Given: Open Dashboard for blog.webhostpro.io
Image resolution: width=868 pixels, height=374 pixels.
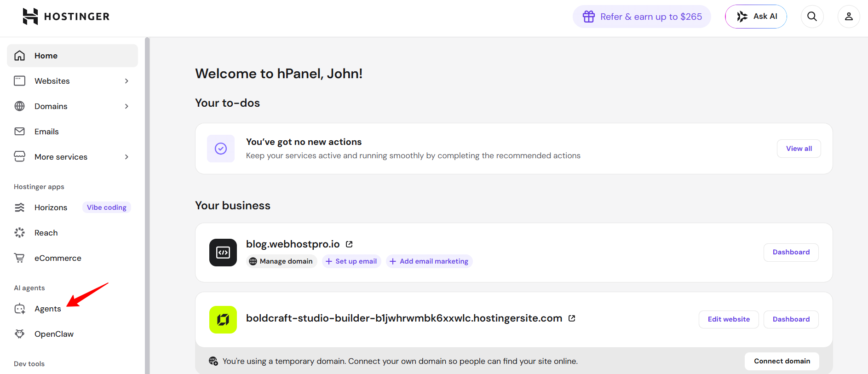Looking at the screenshot, I should pyautogui.click(x=791, y=253).
